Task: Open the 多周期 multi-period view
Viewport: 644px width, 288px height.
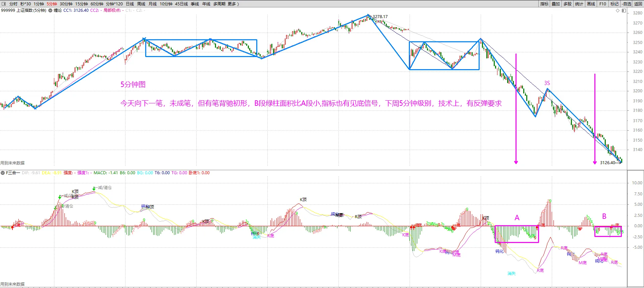Action: (x=219, y=4)
